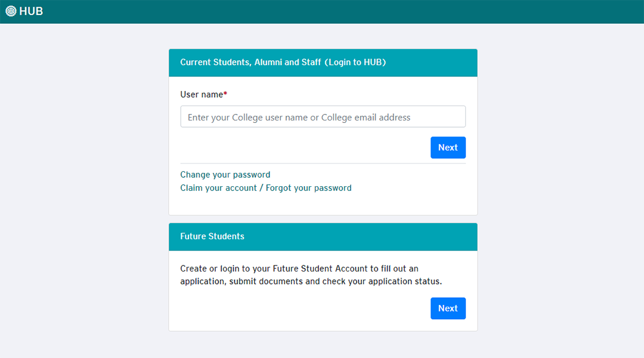Click the HUB title text in top bar
The image size is (644, 358).
31,11
